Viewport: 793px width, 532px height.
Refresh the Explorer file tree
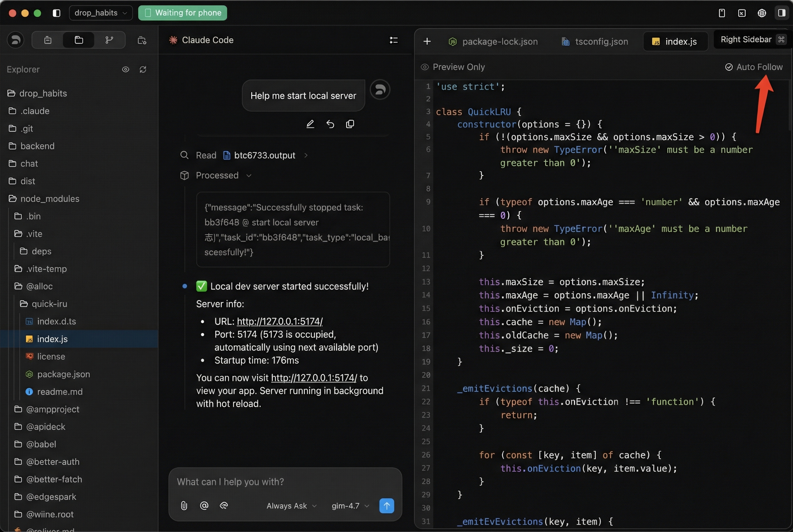pyautogui.click(x=143, y=69)
